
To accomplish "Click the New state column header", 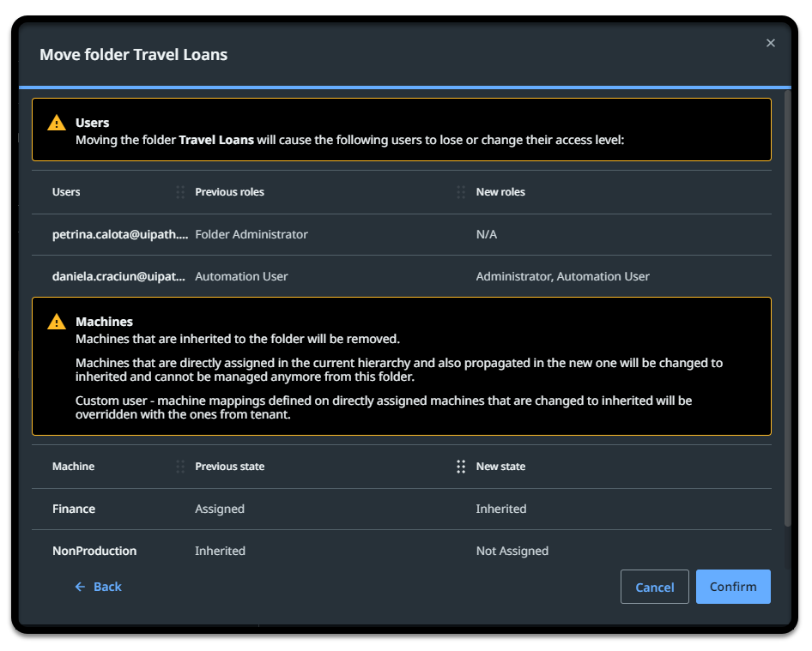I will point(500,467).
